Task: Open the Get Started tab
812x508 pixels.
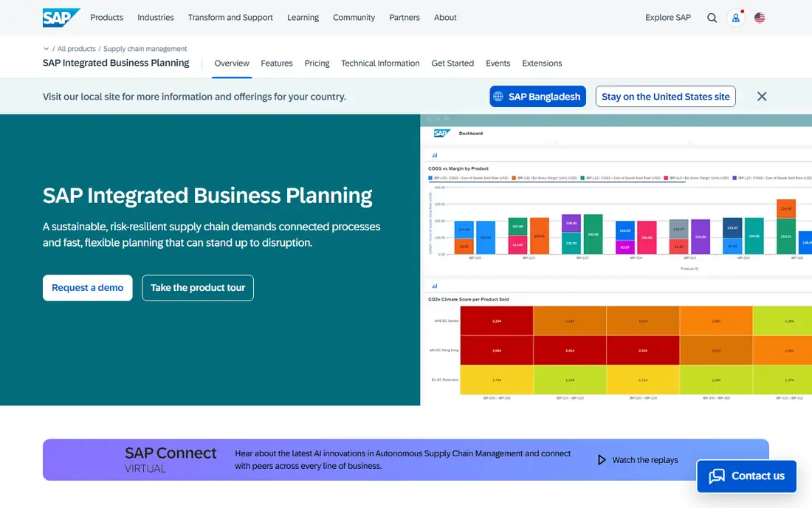Action: tap(453, 63)
